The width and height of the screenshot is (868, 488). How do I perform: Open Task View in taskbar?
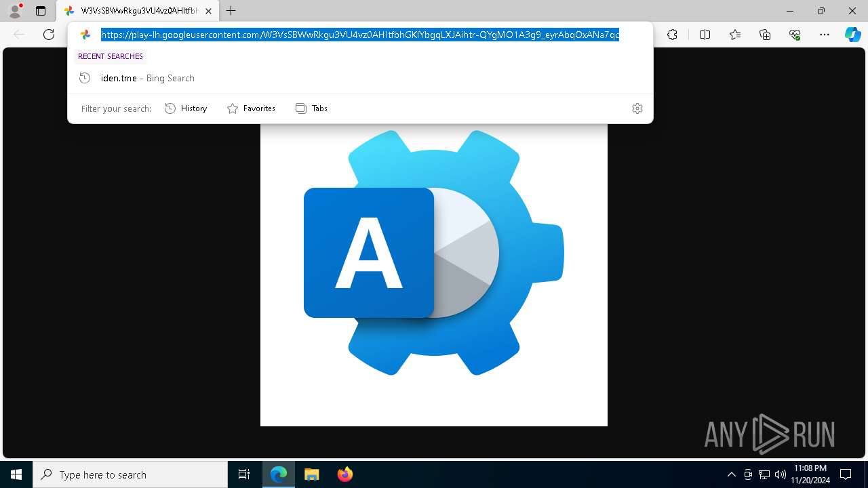pyautogui.click(x=244, y=474)
